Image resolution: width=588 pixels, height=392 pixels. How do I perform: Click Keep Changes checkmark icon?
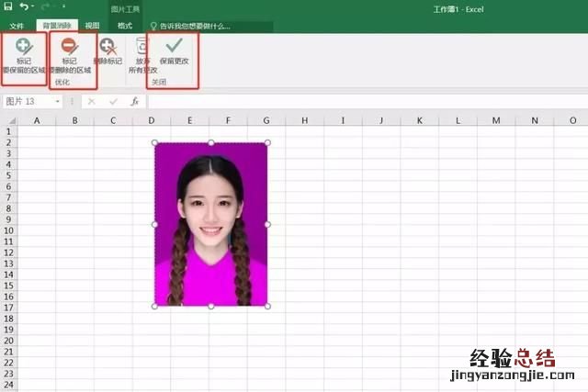pyautogui.click(x=172, y=46)
